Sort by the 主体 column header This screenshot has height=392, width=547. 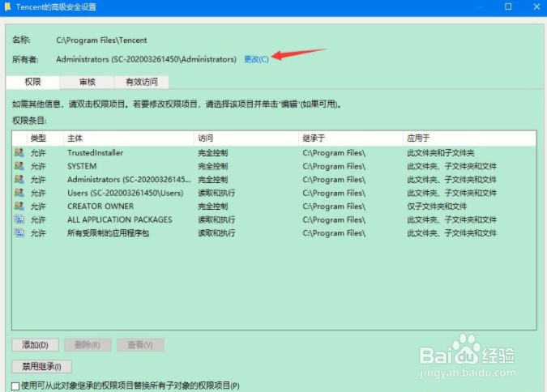pyautogui.click(x=128, y=138)
